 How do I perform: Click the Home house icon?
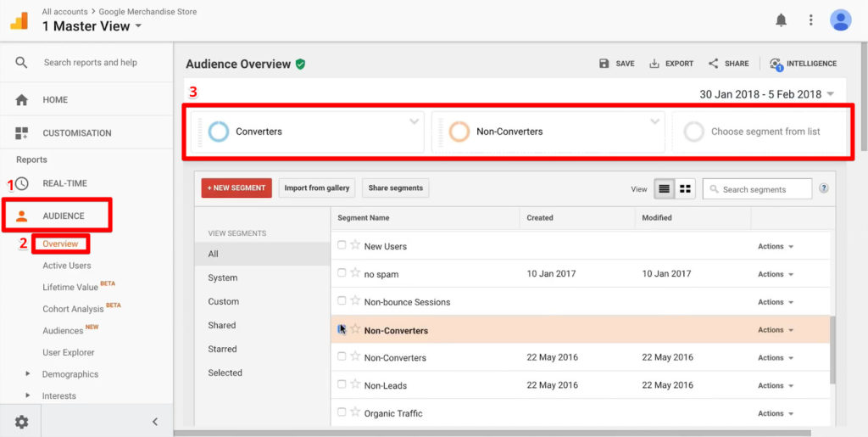tap(21, 99)
